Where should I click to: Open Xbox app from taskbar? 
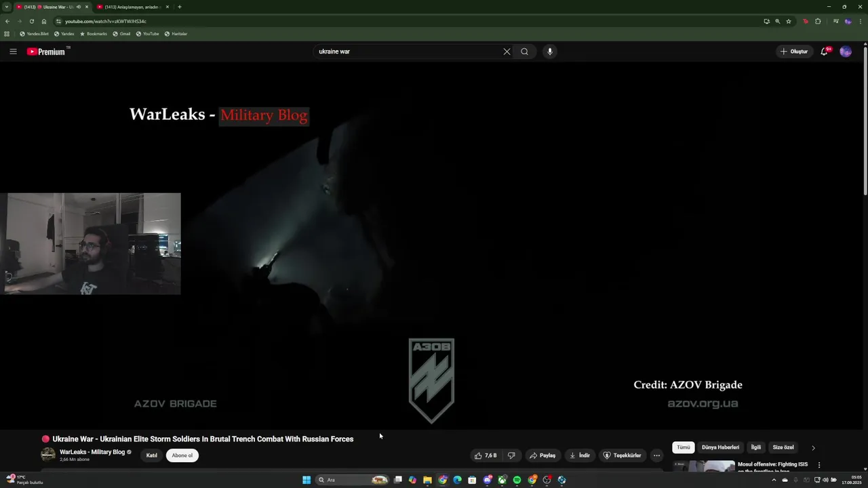point(502,480)
